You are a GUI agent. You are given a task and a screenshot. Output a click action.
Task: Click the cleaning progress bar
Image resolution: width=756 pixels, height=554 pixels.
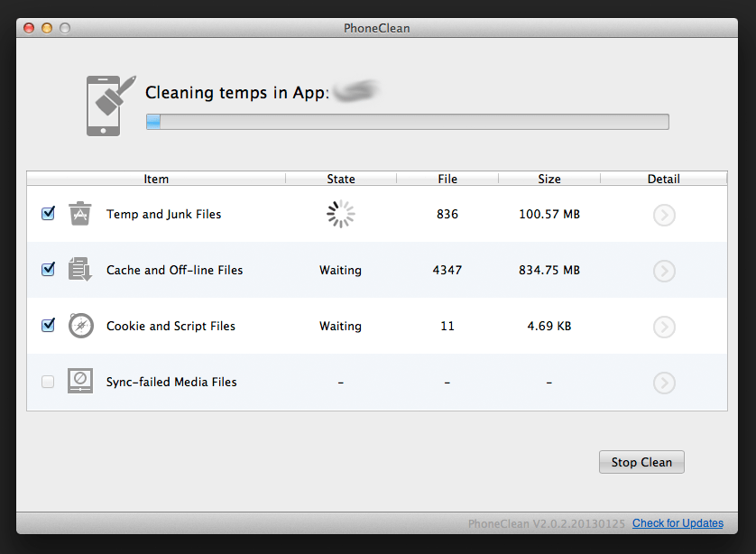click(x=408, y=122)
